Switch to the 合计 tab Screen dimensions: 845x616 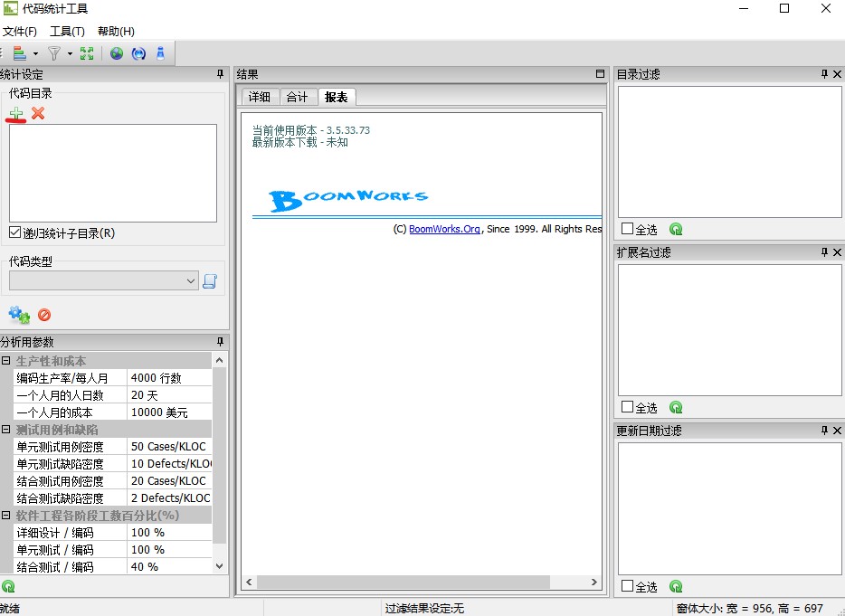pyautogui.click(x=297, y=97)
